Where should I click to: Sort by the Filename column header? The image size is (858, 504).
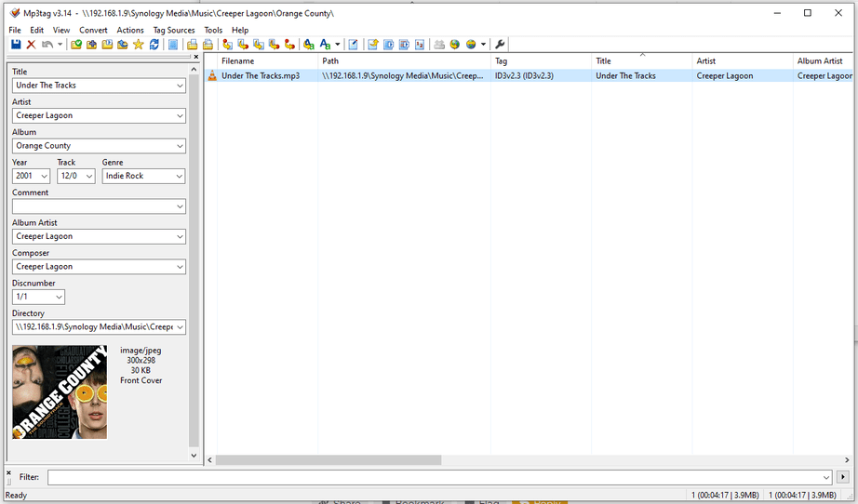(x=267, y=61)
